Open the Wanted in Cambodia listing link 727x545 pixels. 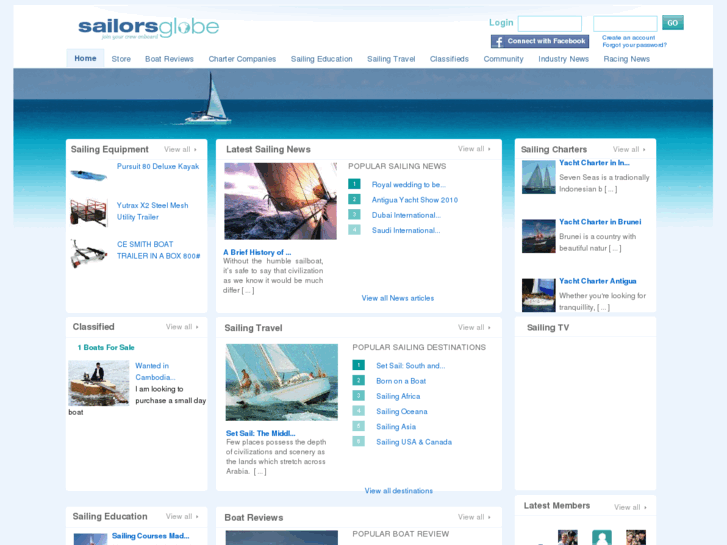155,372
